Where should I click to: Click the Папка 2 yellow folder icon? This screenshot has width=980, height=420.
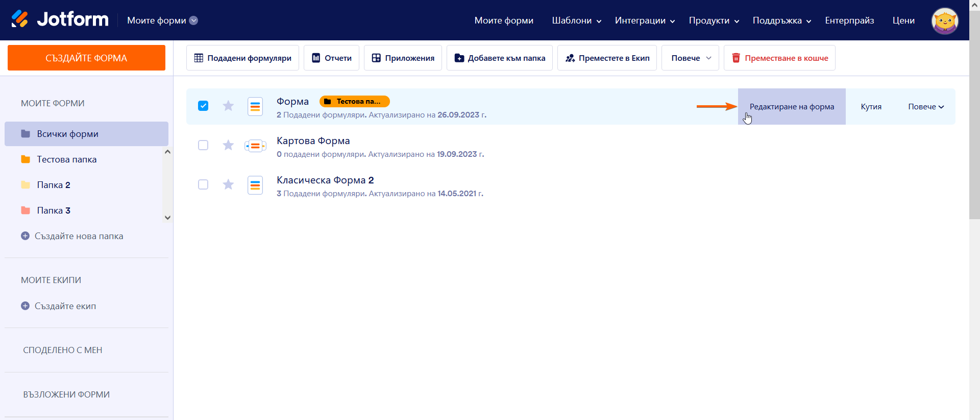point(26,185)
